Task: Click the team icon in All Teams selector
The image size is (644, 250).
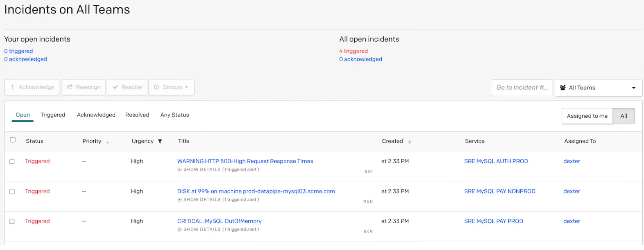Action: pos(562,88)
